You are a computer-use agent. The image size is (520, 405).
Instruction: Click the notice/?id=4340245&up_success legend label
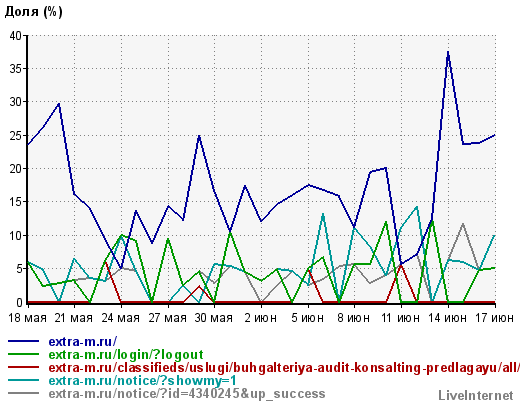[187, 394]
